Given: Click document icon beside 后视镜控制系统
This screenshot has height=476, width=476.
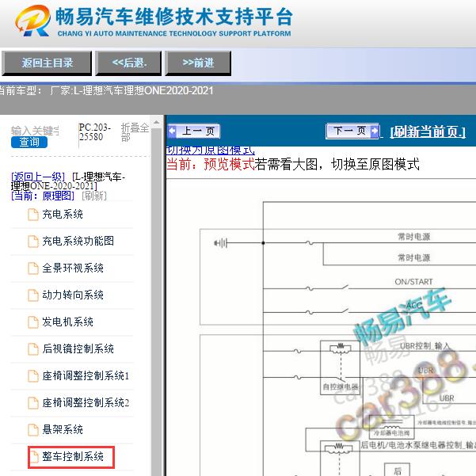Looking at the screenshot, I should coord(33,348).
